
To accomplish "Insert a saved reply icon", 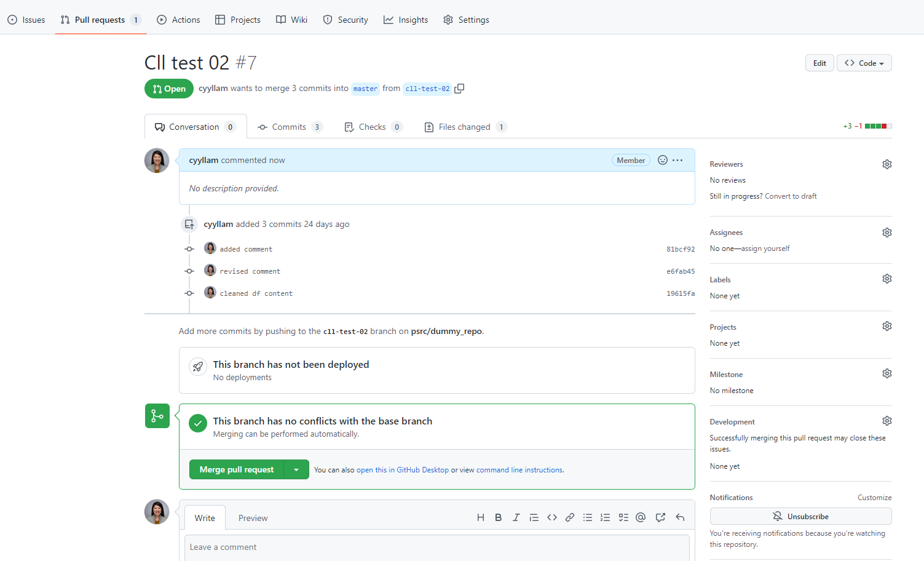I will coord(680,517).
